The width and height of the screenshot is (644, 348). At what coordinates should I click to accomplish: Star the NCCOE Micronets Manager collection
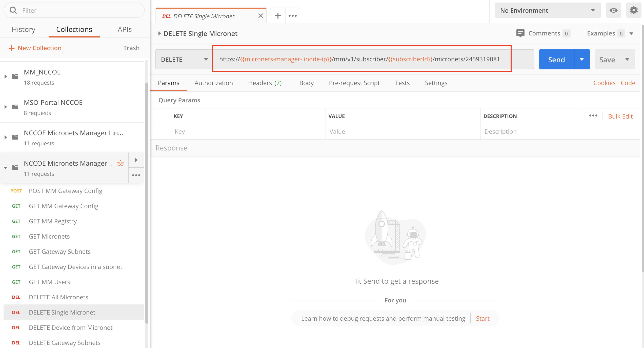120,163
